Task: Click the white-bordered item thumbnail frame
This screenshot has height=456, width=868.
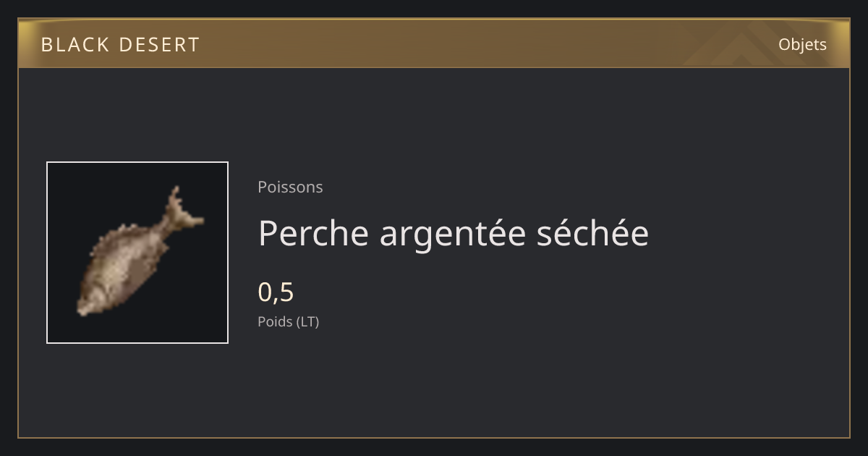Action: (x=137, y=253)
